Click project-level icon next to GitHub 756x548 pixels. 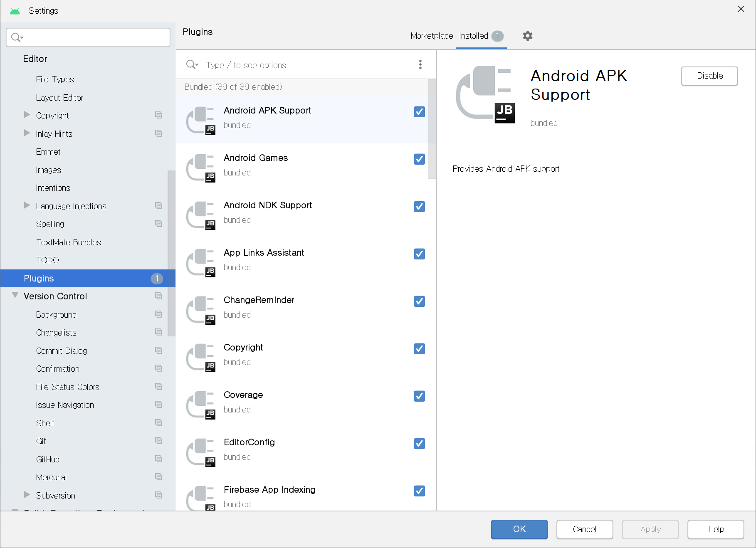click(158, 459)
